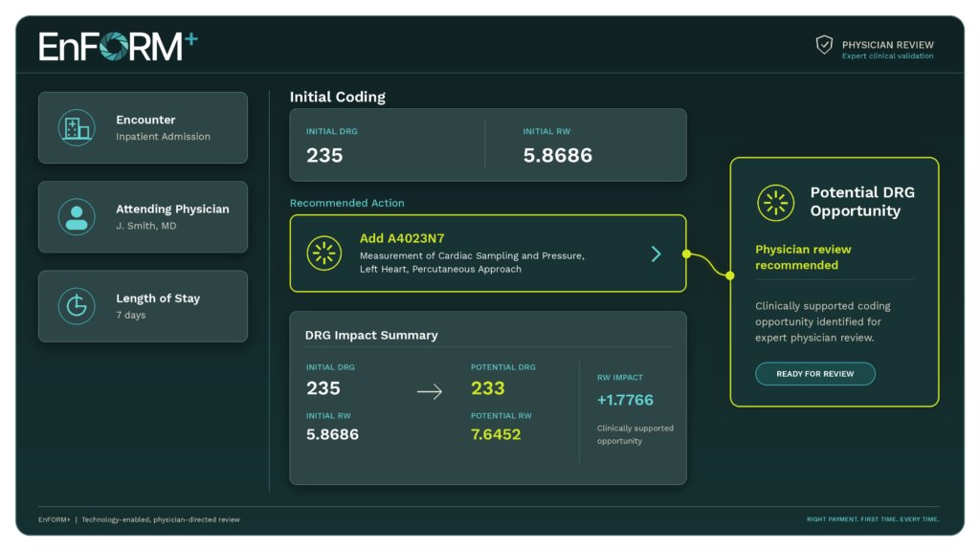Image resolution: width=980 pixels, height=551 pixels.
Task: Click the Length of Stay clock icon
Action: 77,306
